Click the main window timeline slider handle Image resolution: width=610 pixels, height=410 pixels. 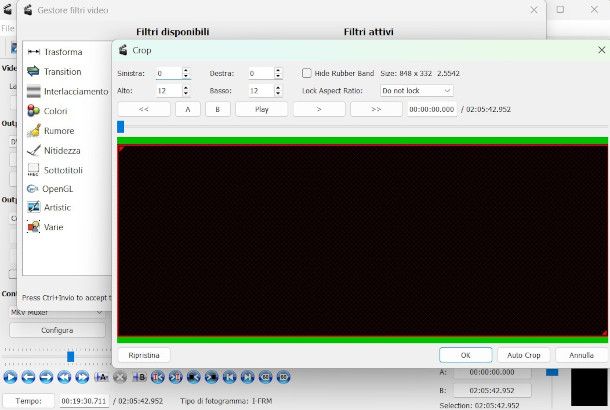(70, 356)
